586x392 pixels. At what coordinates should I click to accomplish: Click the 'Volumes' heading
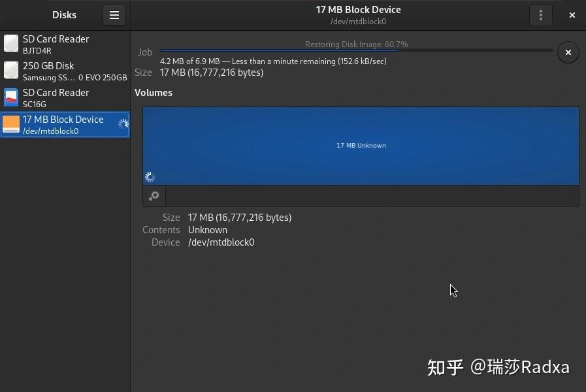pos(154,93)
